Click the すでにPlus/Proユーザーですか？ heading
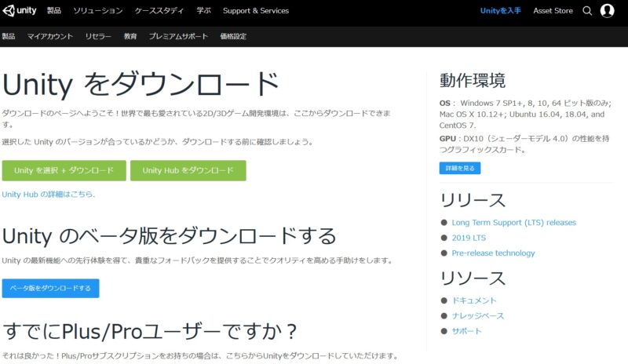This screenshot has width=628, height=364. (150, 332)
